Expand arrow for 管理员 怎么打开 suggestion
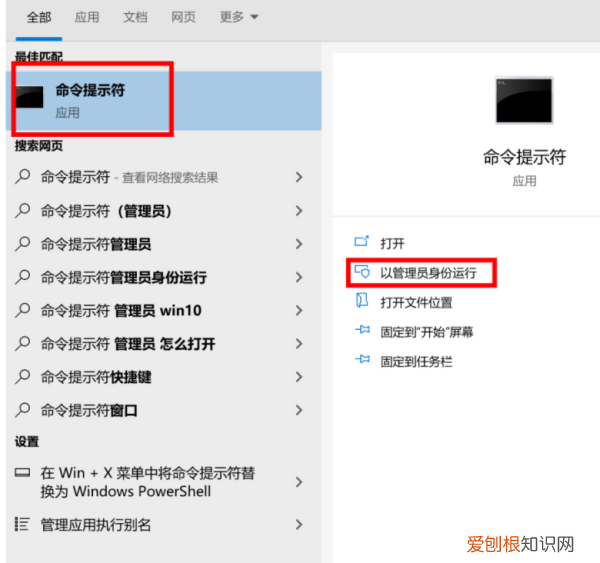Viewport: 600px width, 563px height. click(x=299, y=344)
